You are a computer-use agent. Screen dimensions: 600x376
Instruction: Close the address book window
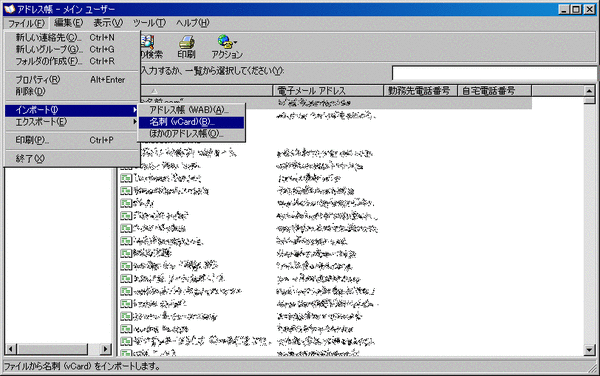[589, 10]
